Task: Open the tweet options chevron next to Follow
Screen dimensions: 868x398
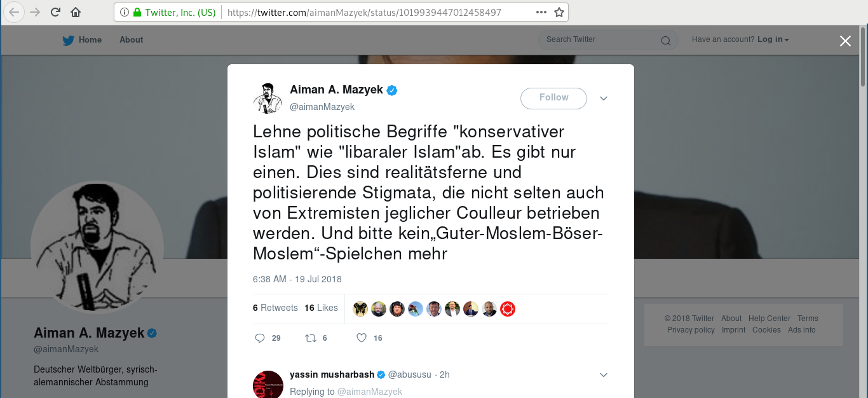Action: point(604,98)
